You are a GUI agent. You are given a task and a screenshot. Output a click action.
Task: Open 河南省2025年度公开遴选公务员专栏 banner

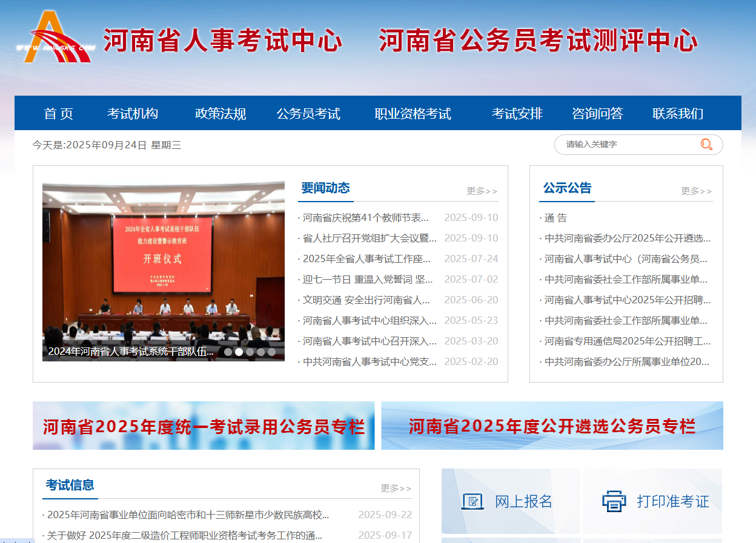tap(552, 426)
